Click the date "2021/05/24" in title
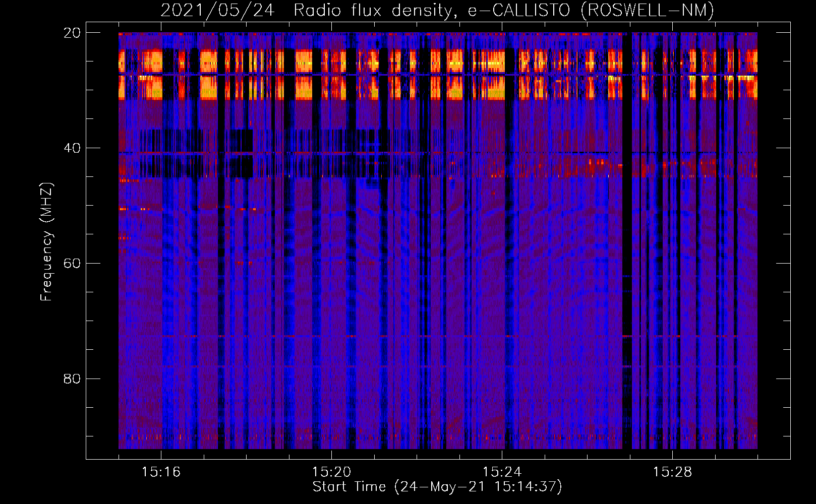 click(217, 10)
